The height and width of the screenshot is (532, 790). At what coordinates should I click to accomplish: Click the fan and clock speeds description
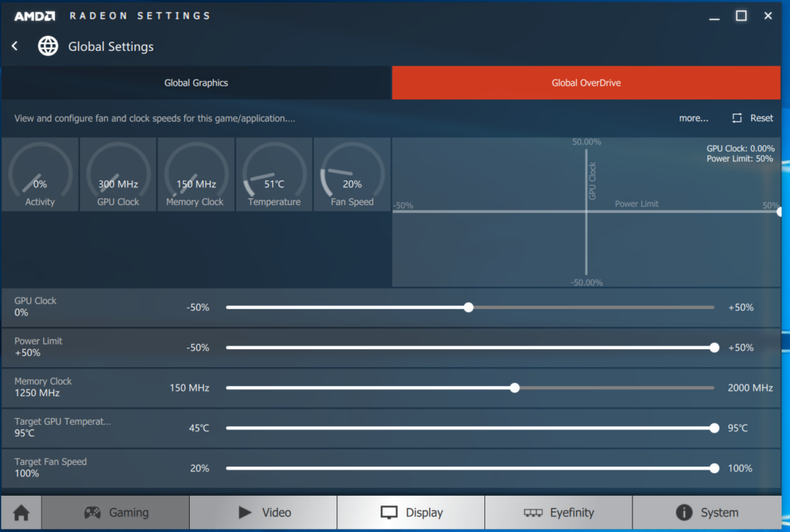(x=154, y=118)
